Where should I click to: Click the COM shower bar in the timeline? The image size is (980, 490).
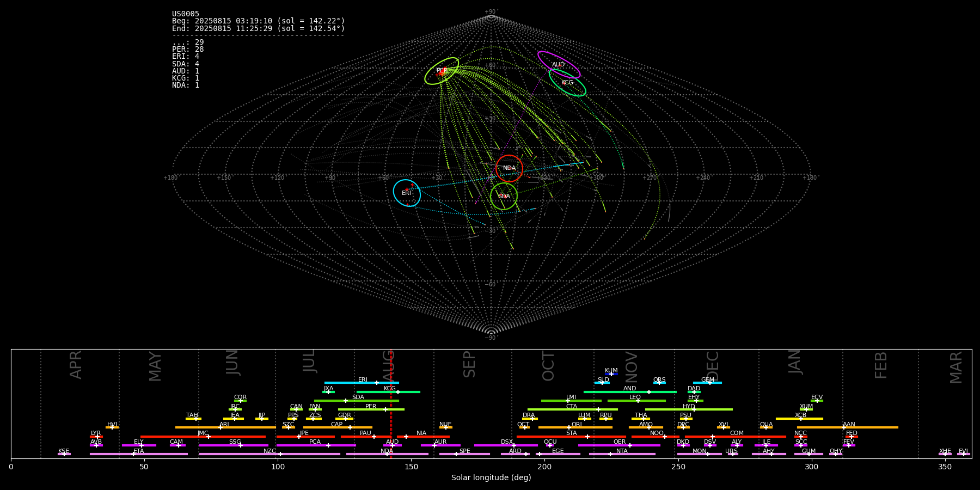click(x=736, y=436)
